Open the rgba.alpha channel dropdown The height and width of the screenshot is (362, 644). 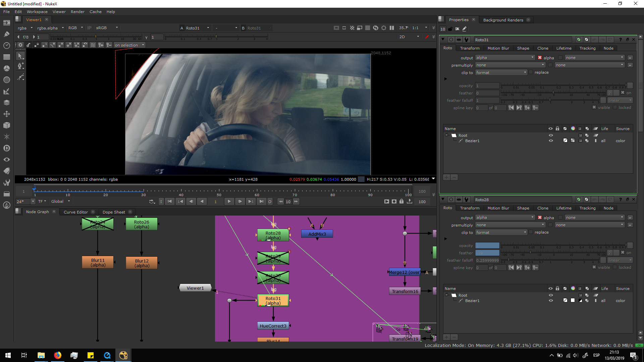point(50,28)
